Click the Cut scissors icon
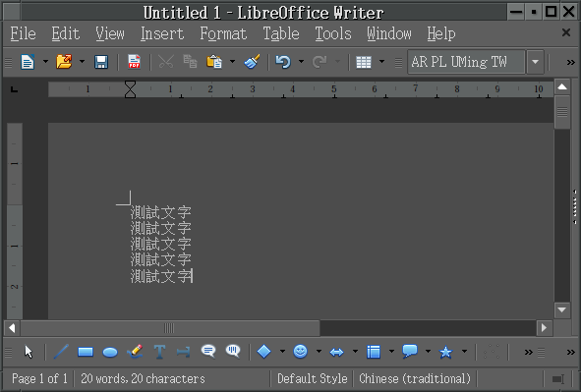Image resolution: width=581 pixels, height=392 pixels. click(166, 62)
